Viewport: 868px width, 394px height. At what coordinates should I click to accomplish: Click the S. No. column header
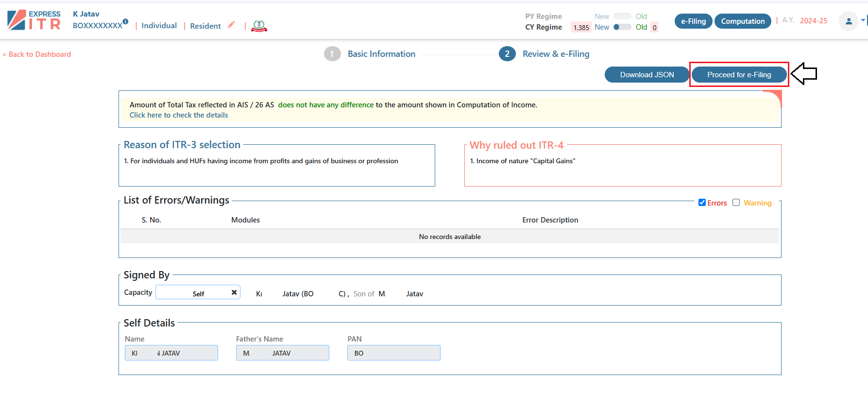pos(152,220)
